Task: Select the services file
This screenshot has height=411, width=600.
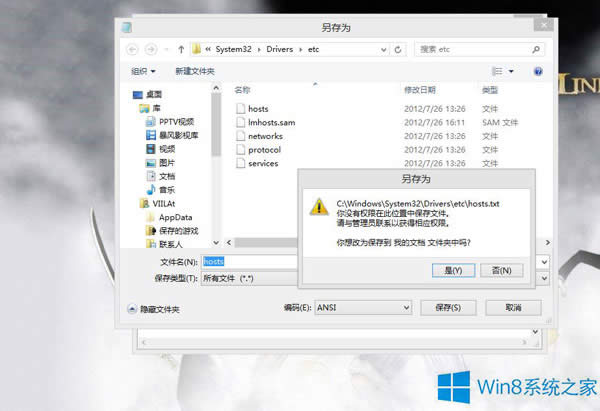Action: [x=257, y=163]
